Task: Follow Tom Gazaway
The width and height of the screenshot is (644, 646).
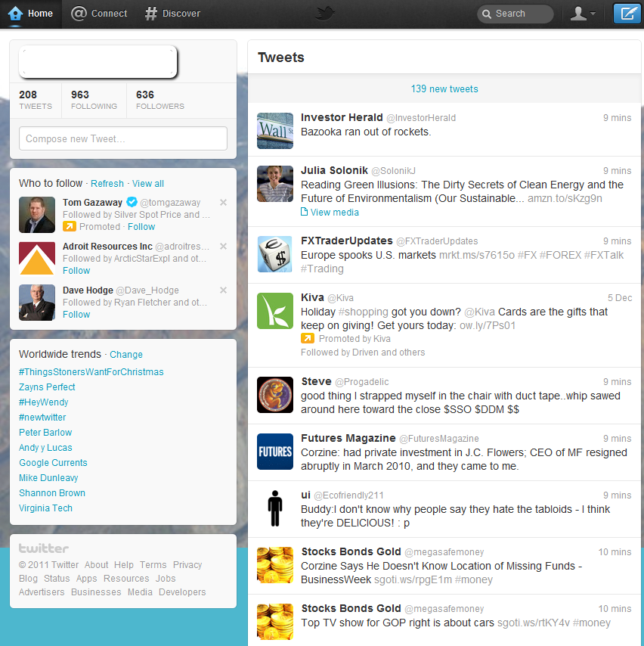Action: coord(141,227)
